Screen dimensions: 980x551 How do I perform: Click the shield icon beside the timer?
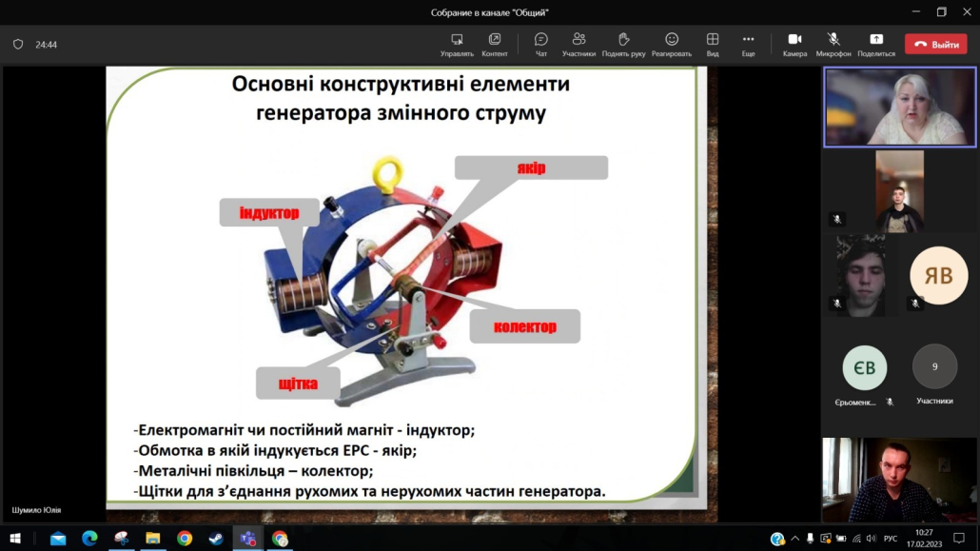click(18, 44)
